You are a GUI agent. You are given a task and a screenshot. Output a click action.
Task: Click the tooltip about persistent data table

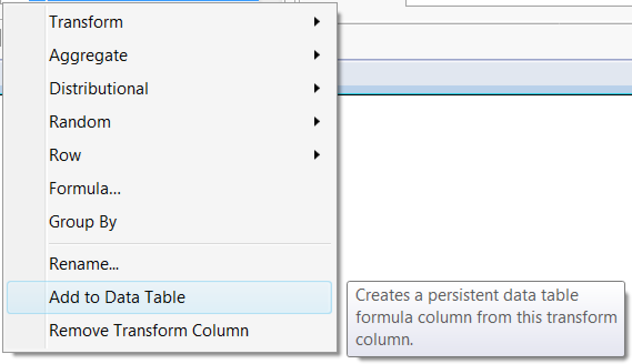pos(485,317)
